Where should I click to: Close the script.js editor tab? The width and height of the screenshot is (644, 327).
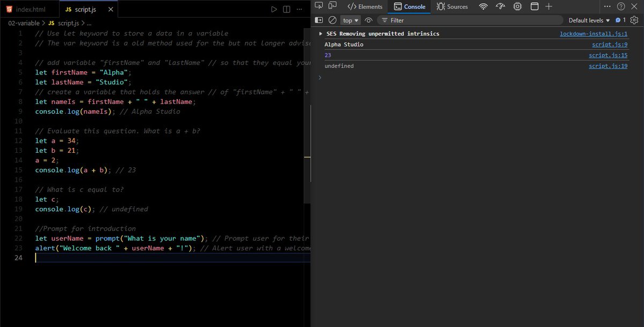point(110,10)
